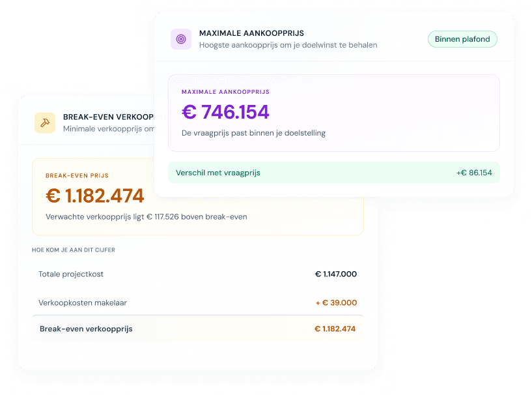Click the Totale projectkost row label

(71, 274)
